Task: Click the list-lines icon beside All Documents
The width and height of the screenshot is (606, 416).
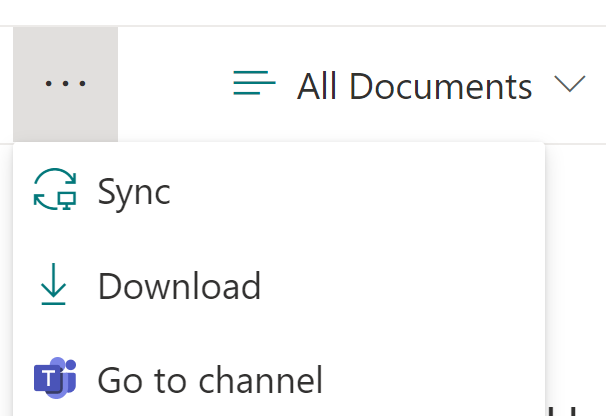Action: (254, 84)
